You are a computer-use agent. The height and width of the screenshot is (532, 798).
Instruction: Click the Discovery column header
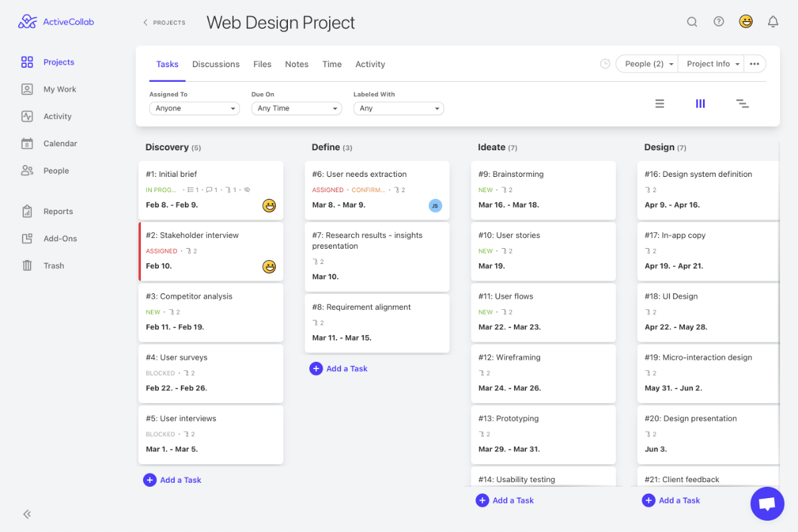[173, 148]
